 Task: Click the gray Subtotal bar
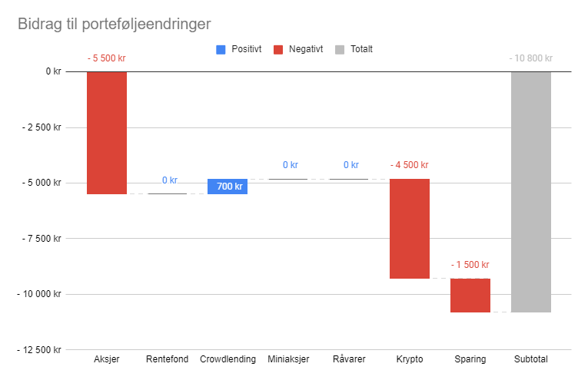click(x=531, y=192)
